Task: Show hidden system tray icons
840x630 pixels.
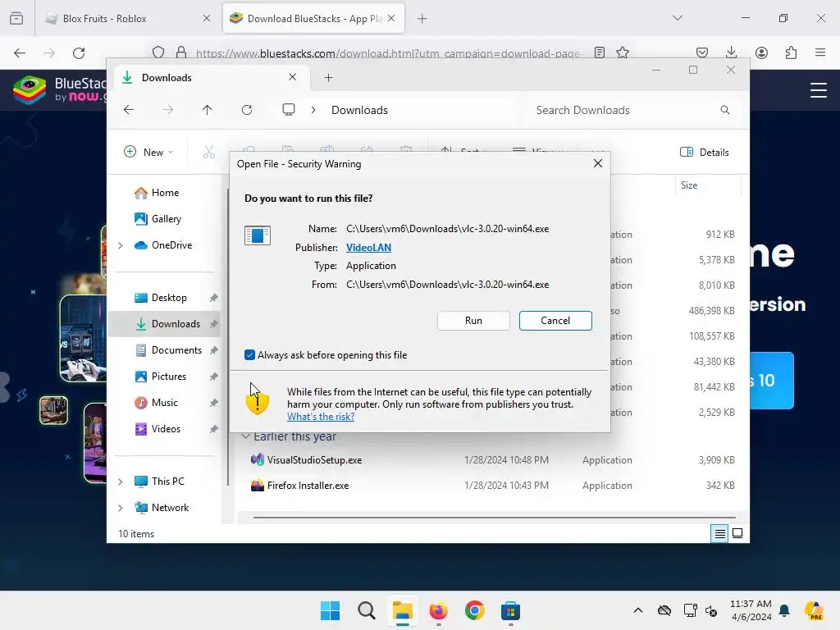Action: pos(638,610)
